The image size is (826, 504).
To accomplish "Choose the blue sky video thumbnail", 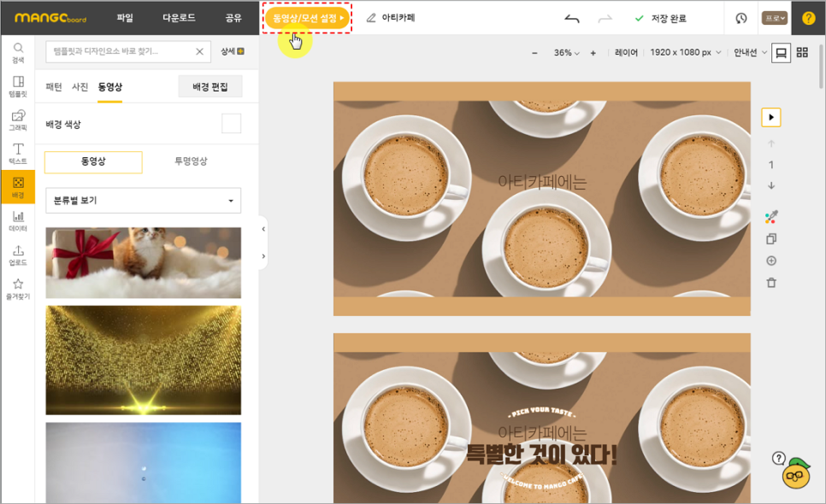I will tap(144, 463).
